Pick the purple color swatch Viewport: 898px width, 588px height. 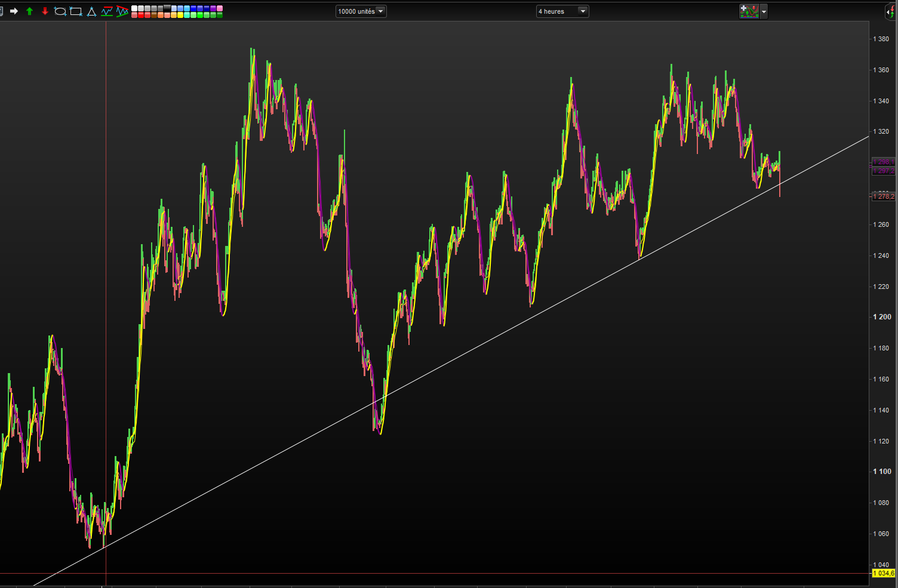(213, 8)
